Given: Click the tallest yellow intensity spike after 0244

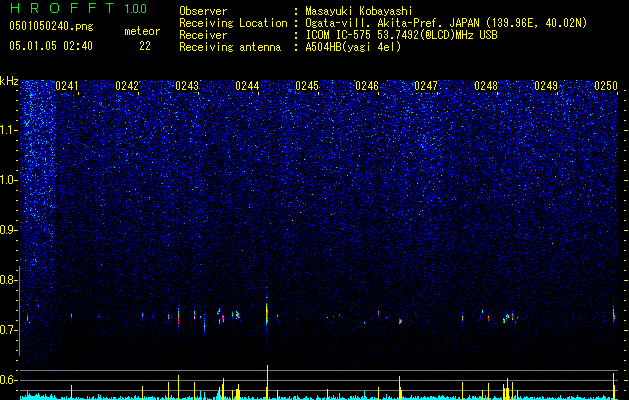Looking at the screenshot, I should click(267, 382).
